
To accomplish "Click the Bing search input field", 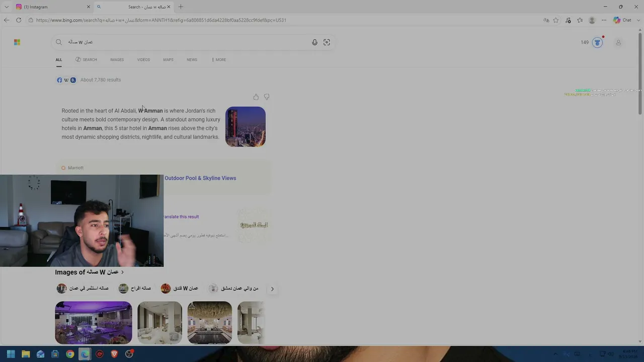I will pyautogui.click(x=186, y=42).
